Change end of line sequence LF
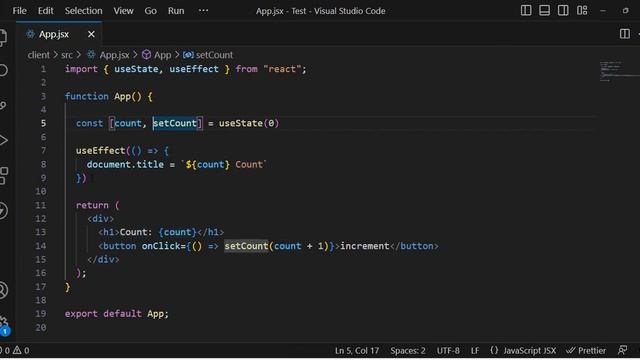640x360 pixels. click(475, 351)
